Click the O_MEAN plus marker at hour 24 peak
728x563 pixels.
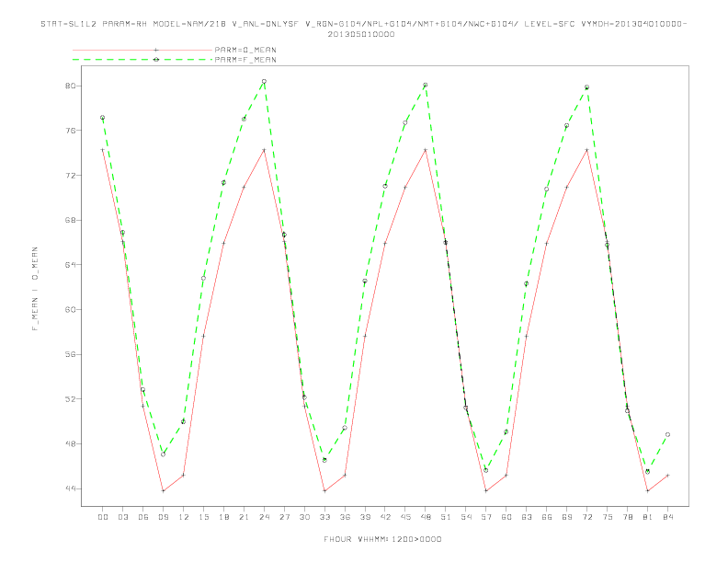pos(264,150)
